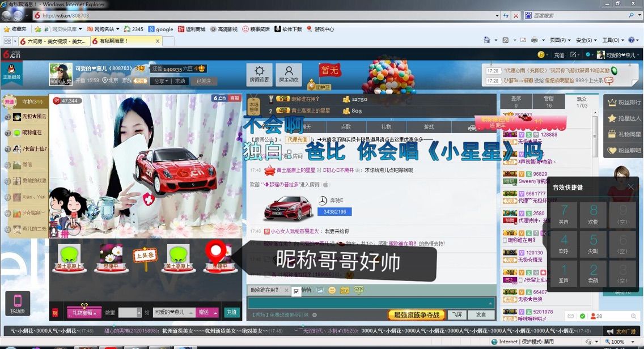Open the emoji smiley picker in chat bar
644x349 pixels.
(x=332, y=290)
